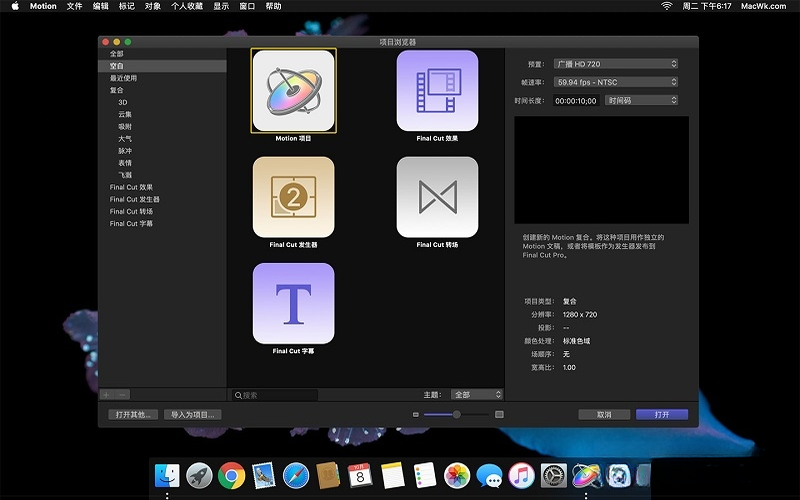The width and height of the screenshot is (800, 500).
Task: Open the 主题 theme dropdown
Action: click(x=477, y=394)
